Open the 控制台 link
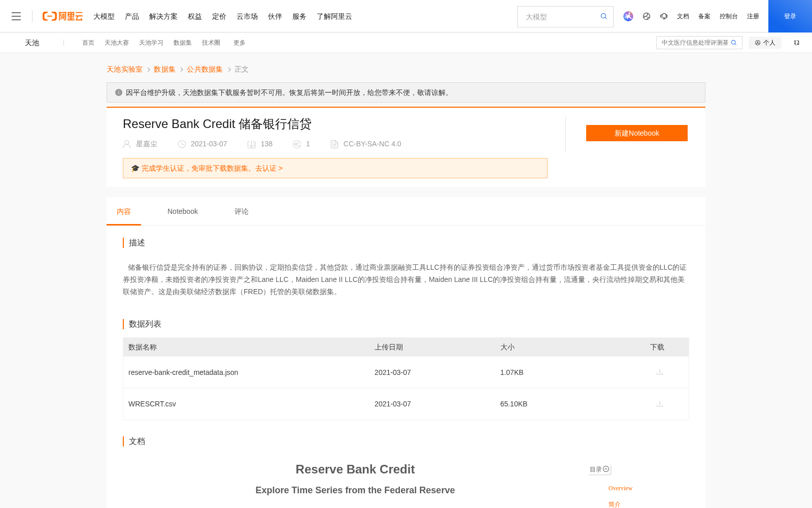The image size is (812, 508). [728, 16]
